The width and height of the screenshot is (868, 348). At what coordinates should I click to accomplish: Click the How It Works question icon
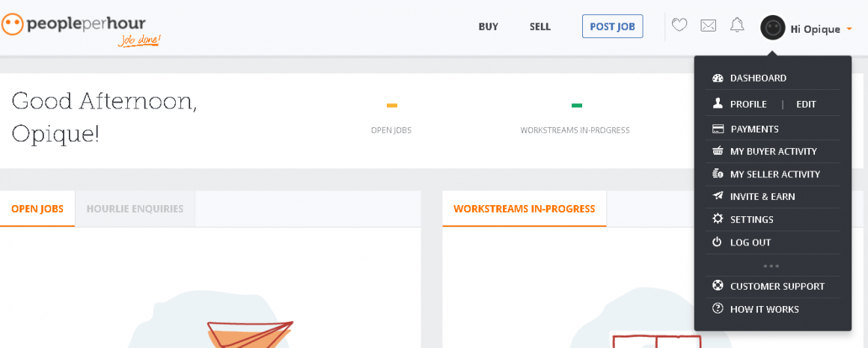point(718,308)
